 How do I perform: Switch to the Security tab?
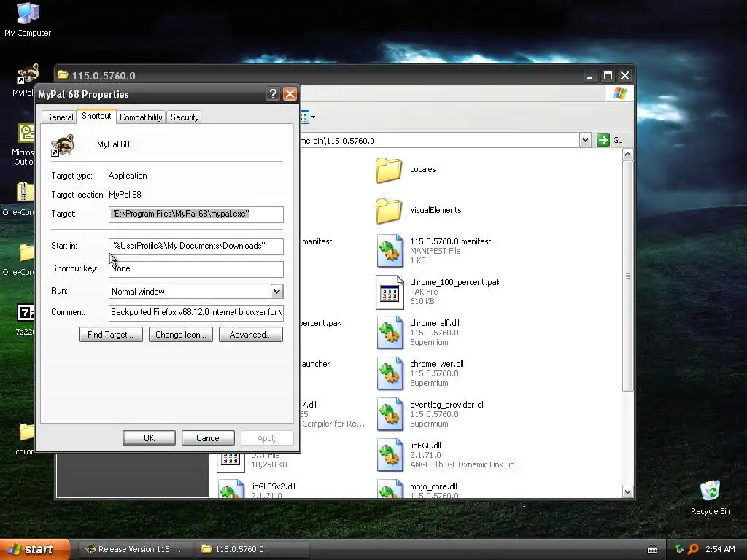click(185, 117)
